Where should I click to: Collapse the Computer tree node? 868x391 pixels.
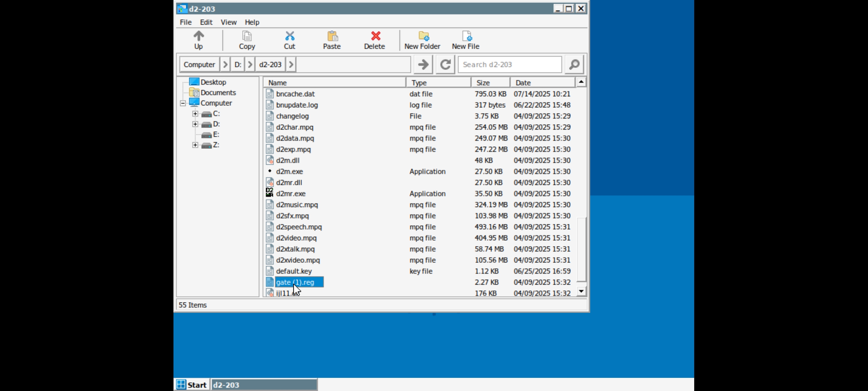[183, 103]
